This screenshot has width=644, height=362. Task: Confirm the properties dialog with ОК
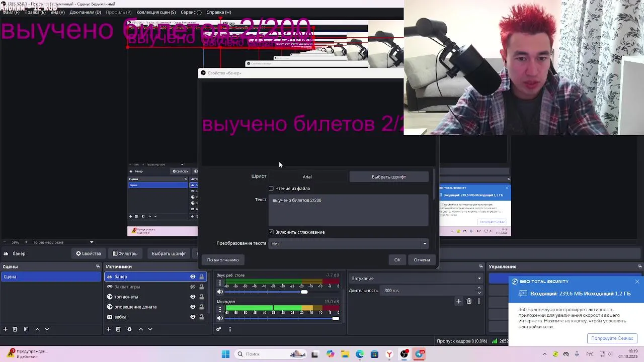pyautogui.click(x=397, y=260)
